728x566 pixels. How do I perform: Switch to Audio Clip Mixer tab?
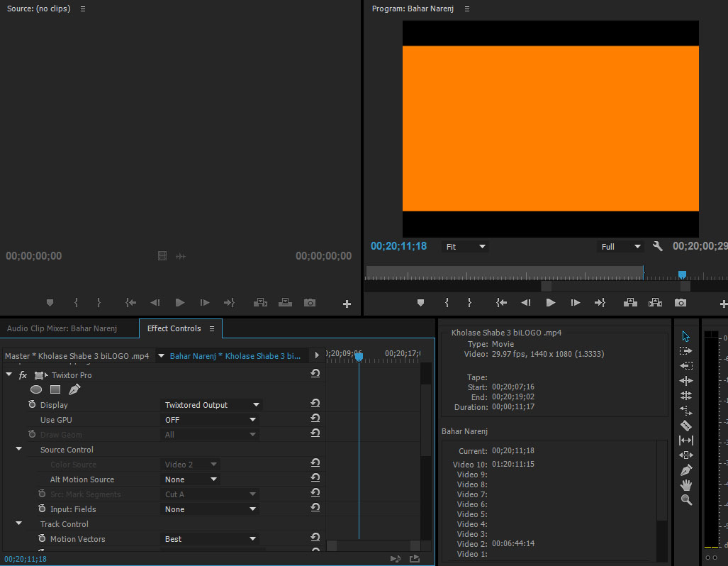(x=62, y=328)
